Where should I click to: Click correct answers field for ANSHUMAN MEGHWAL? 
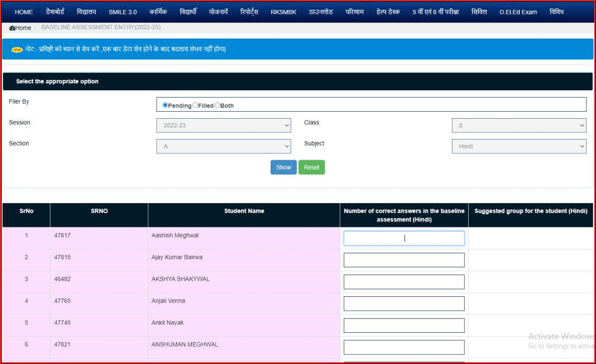tap(404, 347)
